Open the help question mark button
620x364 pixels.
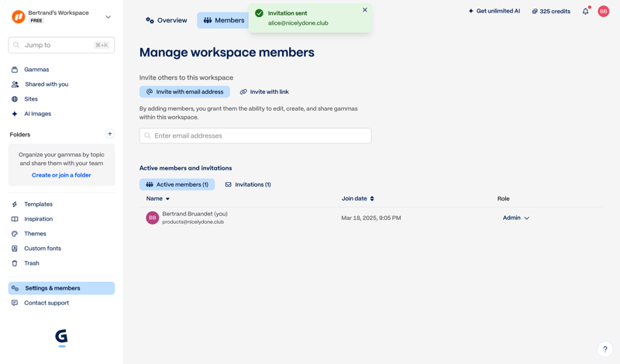tap(605, 349)
